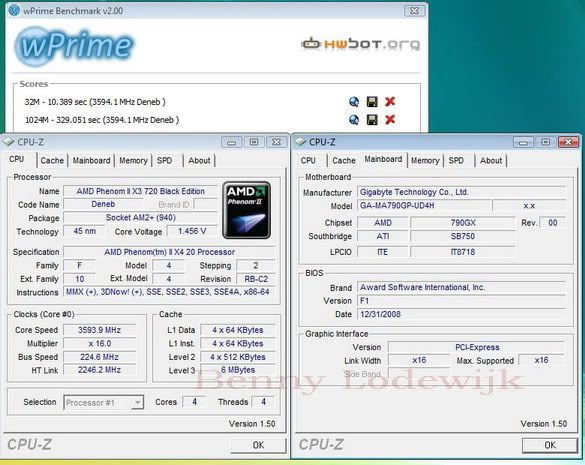
Task: Click processor name AMD Phenom II X3 720
Action: (x=141, y=191)
